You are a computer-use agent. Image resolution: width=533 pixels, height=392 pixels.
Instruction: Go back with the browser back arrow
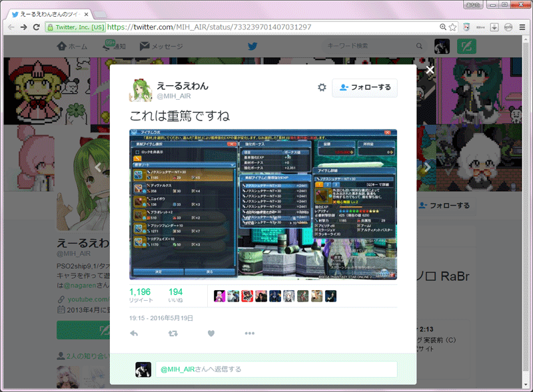coord(11,27)
